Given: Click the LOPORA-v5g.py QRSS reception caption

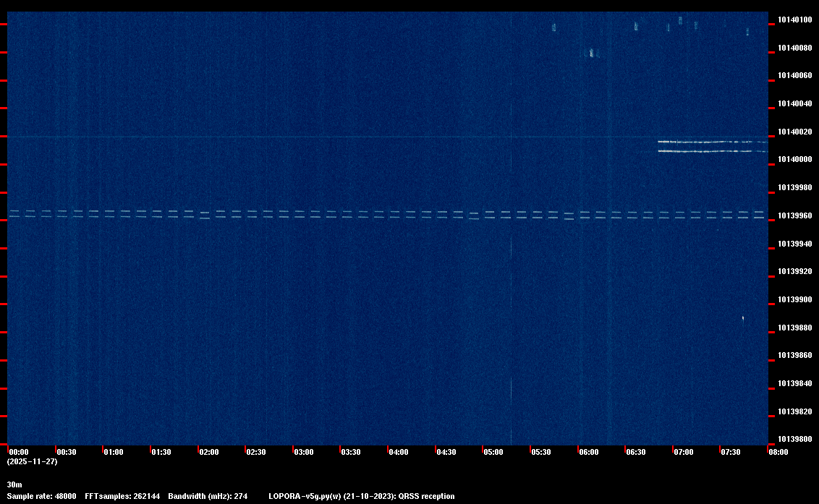Looking at the screenshot, I should [361, 496].
